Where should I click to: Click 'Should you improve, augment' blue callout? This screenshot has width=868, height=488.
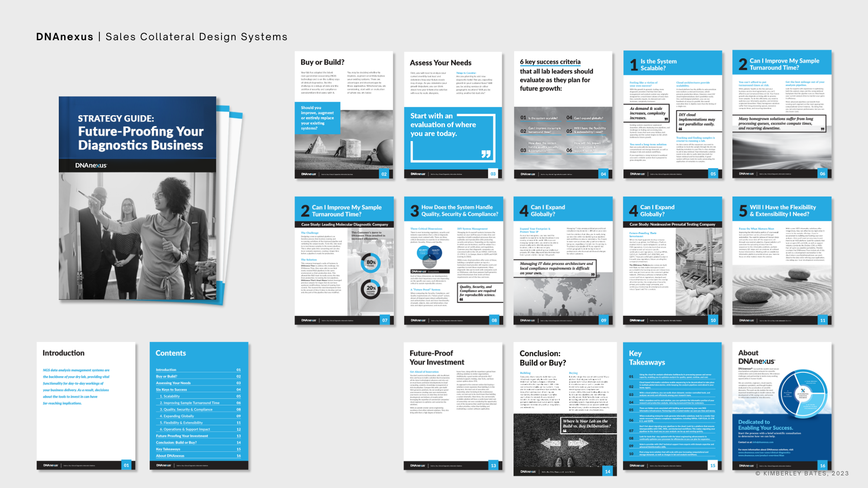pyautogui.click(x=317, y=118)
